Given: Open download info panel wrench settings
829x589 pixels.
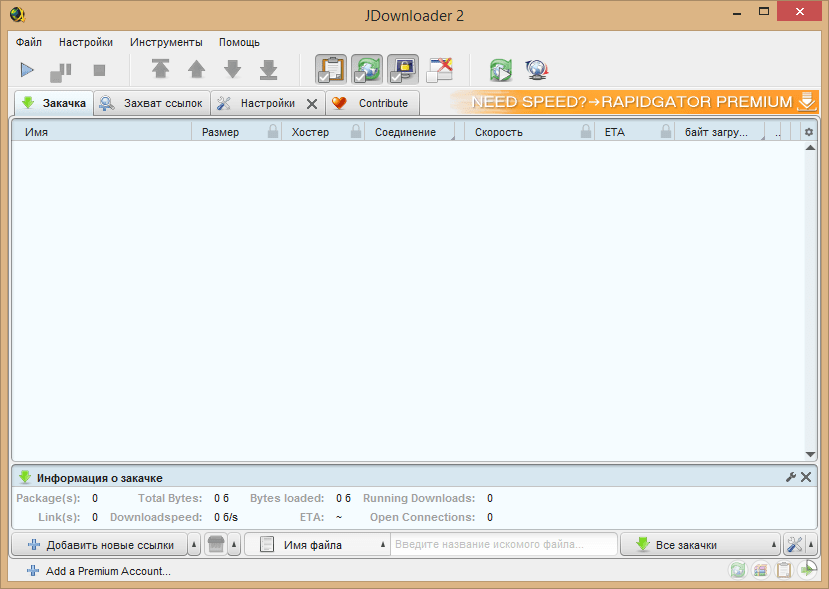Looking at the screenshot, I should (790, 478).
